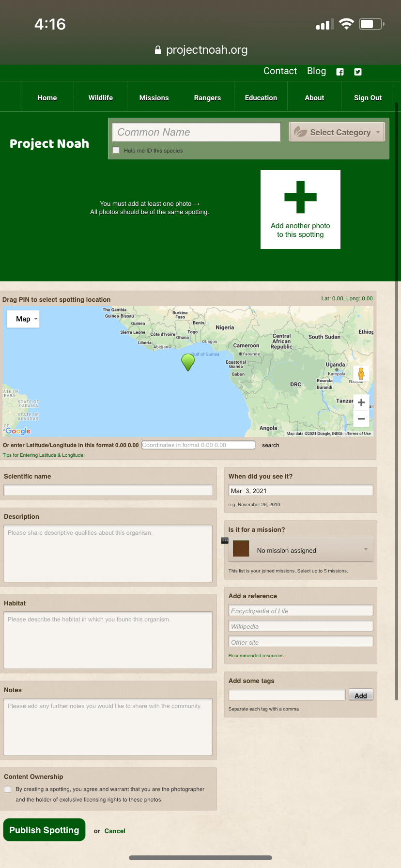This screenshot has width=401, height=868.
Task: Open the Facebook icon link
Action: tap(340, 72)
